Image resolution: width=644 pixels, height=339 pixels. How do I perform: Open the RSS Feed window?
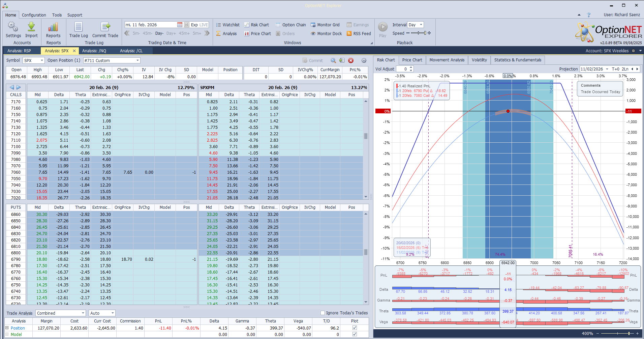[359, 34]
